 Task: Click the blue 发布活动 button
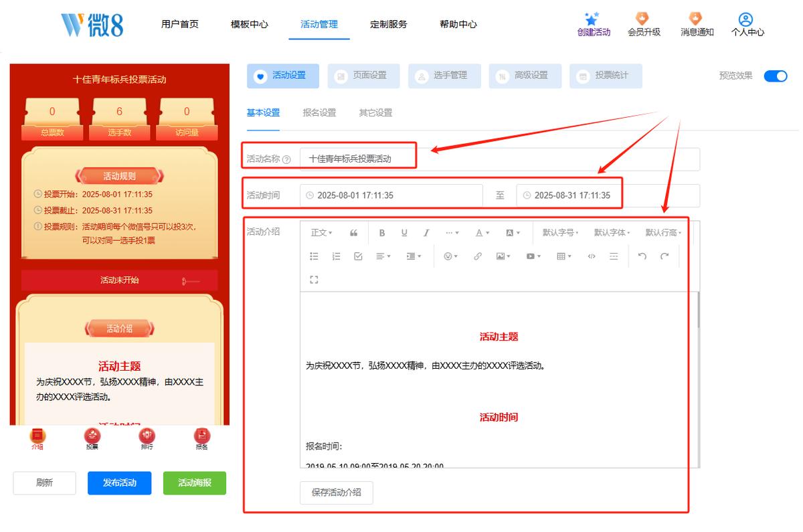pyautogui.click(x=120, y=483)
